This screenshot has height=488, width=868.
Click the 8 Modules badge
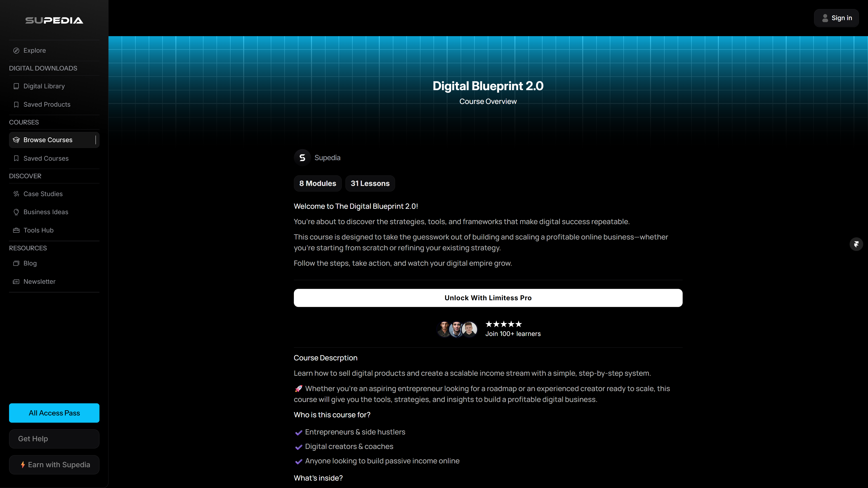click(317, 183)
